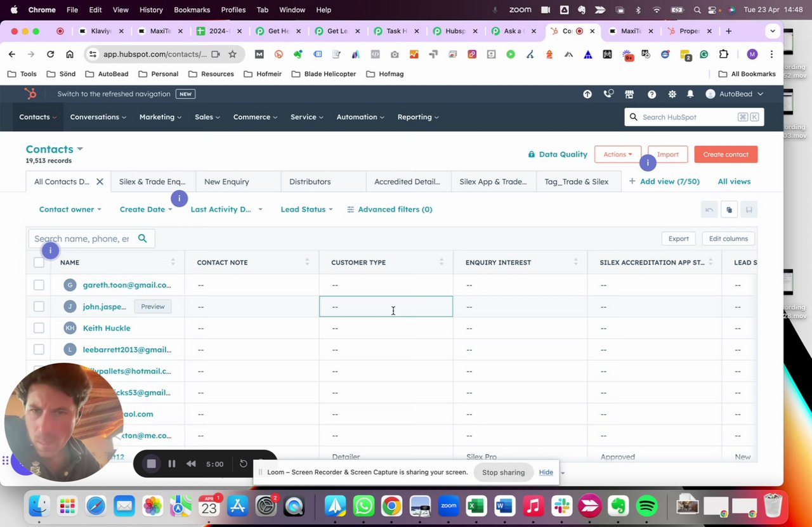
Task: Open the HubSpot sprocket logo home
Action: pos(30,94)
